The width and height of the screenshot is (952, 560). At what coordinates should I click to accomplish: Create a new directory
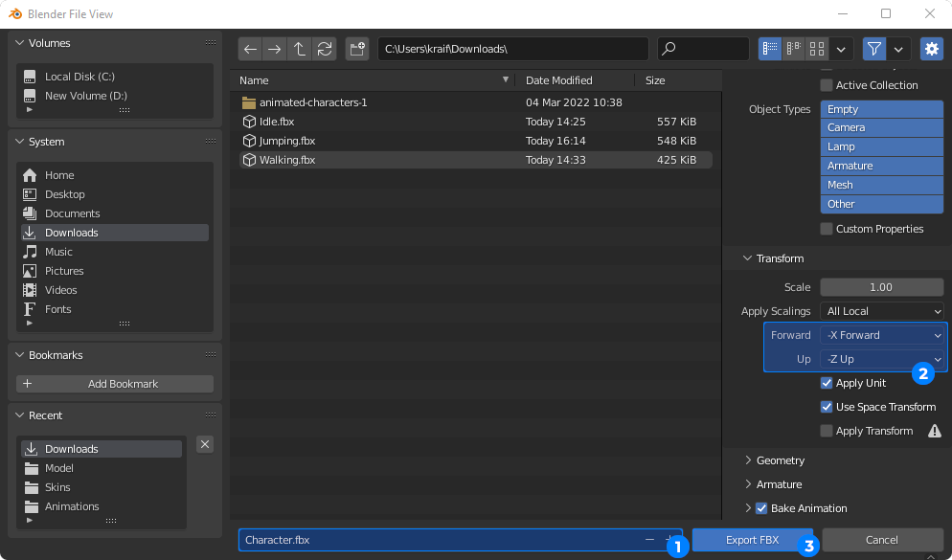pyautogui.click(x=357, y=49)
